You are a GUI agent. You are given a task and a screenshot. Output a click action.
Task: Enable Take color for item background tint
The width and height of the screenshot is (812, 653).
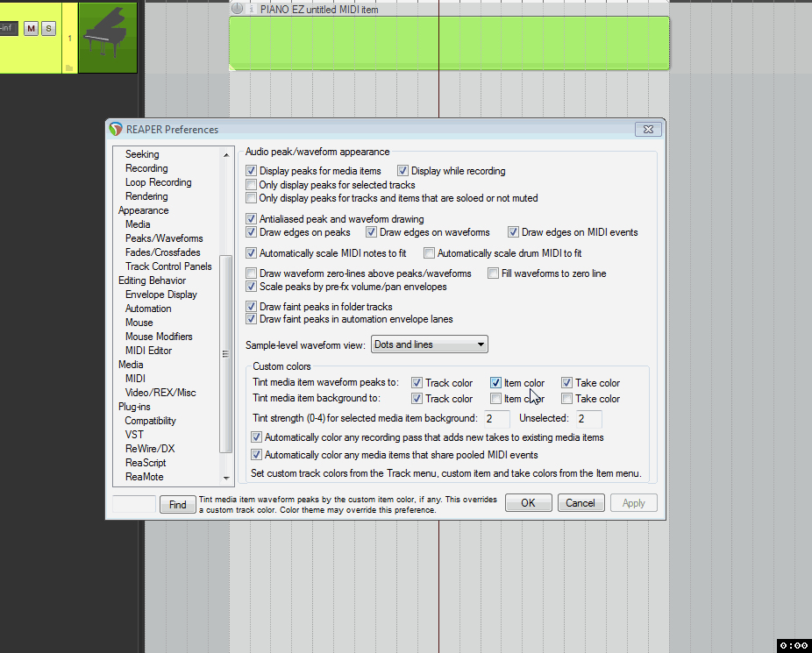[566, 399]
